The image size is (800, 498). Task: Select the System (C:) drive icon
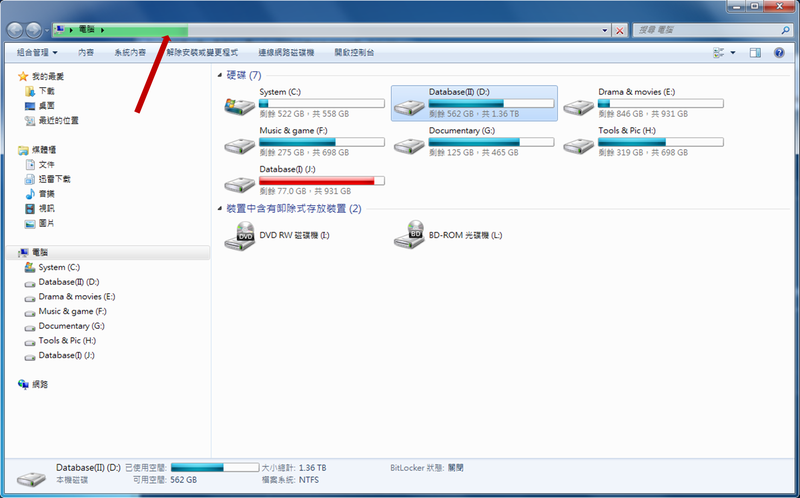tap(240, 106)
